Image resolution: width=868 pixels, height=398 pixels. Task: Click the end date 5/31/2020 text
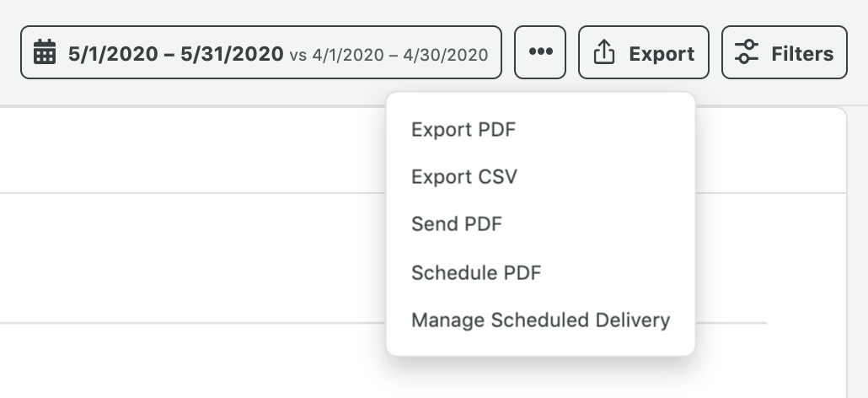[x=232, y=54]
